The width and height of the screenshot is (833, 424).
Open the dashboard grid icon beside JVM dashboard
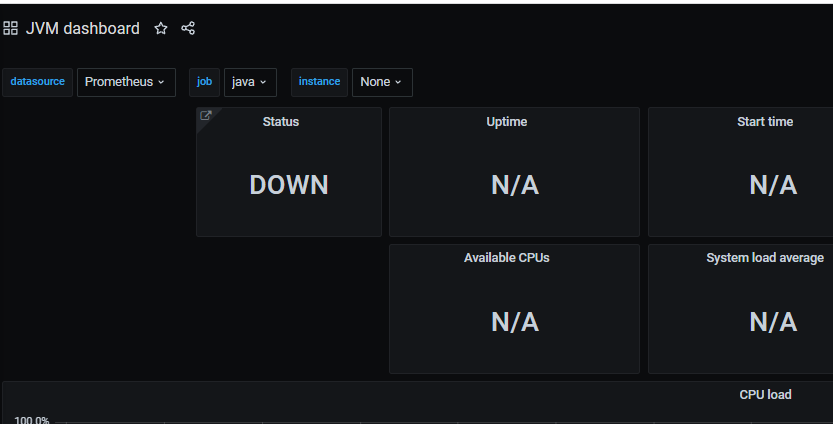tap(10, 28)
